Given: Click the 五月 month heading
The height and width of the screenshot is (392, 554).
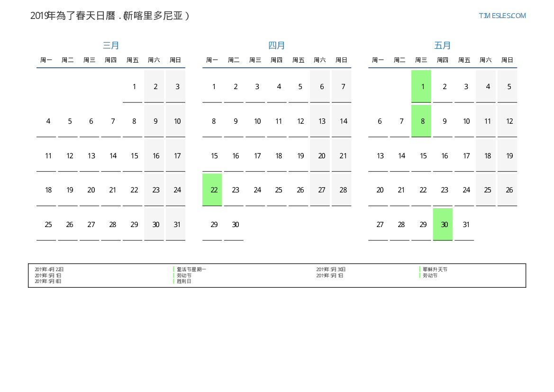Looking at the screenshot, I should (443, 46).
